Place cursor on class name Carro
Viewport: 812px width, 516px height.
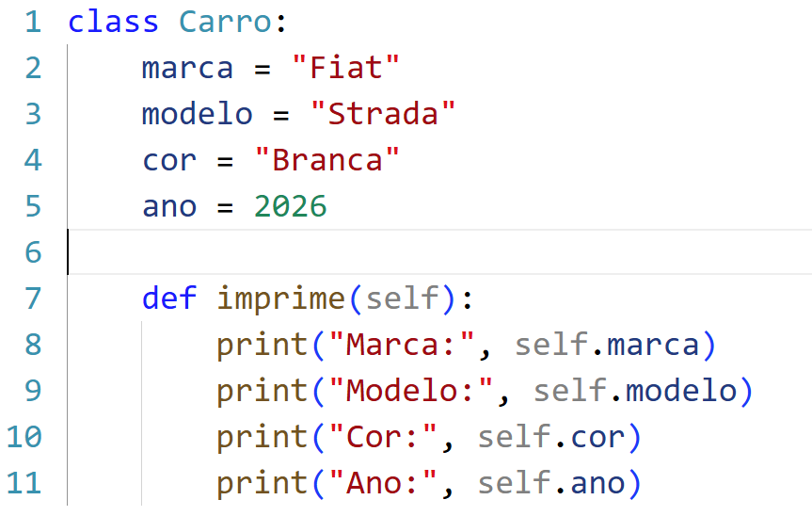tap(225, 23)
